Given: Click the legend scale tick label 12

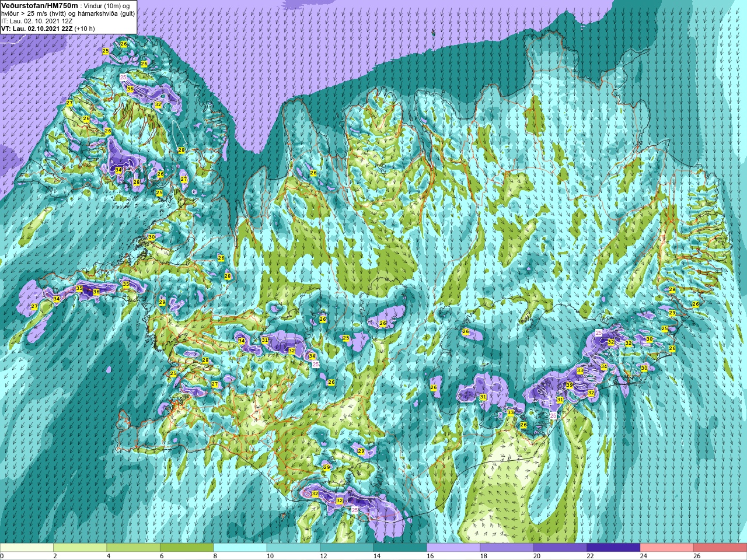Looking at the screenshot, I should pyautogui.click(x=323, y=556).
